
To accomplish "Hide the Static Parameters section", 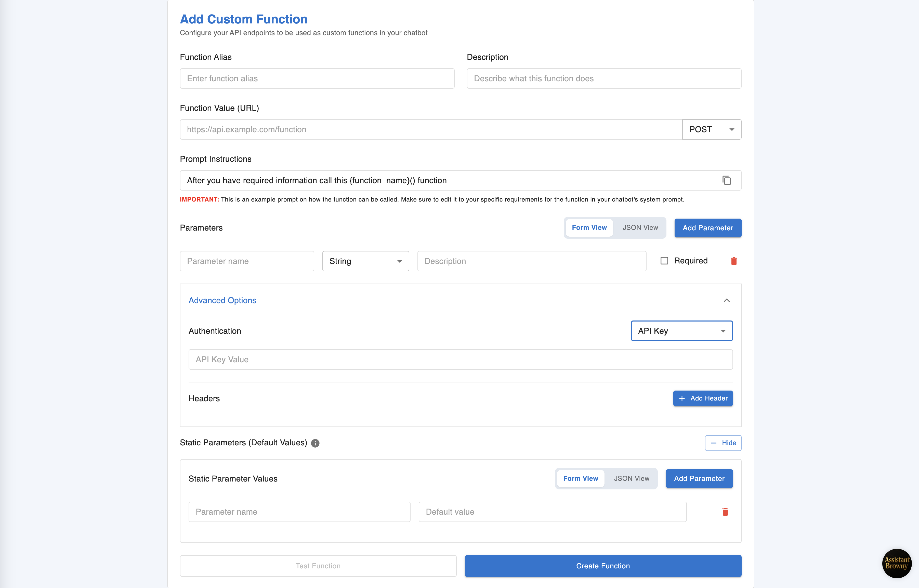I will [x=723, y=443].
